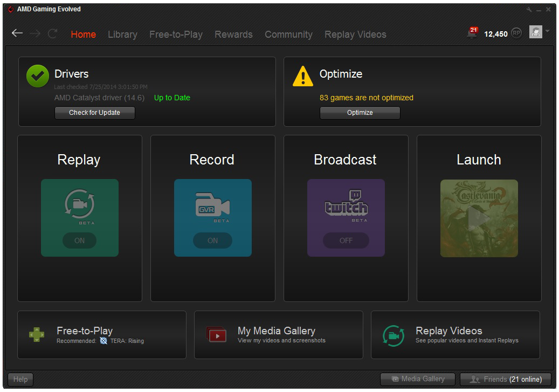The width and height of the screenshot is (559, 392).
Task: Switch to the Home tab
Action: [x=84, y=35]
